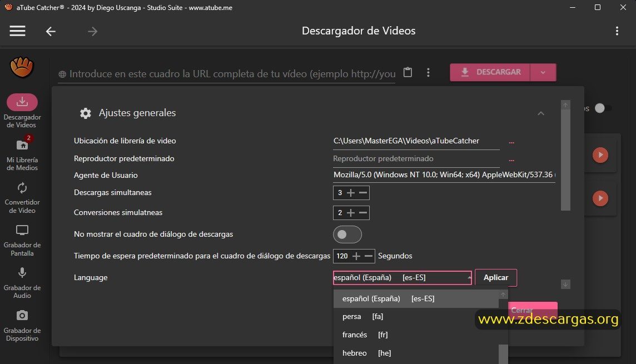Open Grabador de Pantalla tool

point(22,241)
